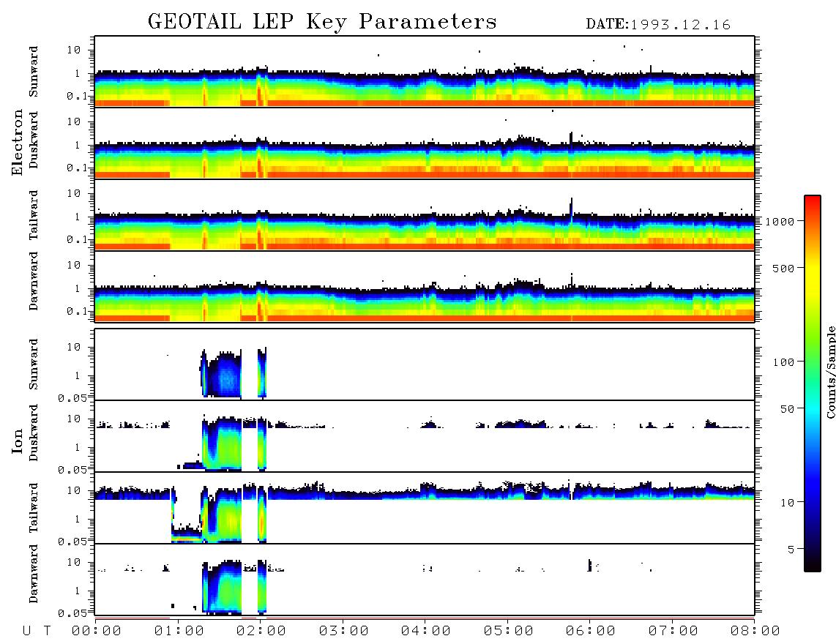Click the 05:00 time tick label
This screenshot has height=644, width=836.
[x=509, y=632]
